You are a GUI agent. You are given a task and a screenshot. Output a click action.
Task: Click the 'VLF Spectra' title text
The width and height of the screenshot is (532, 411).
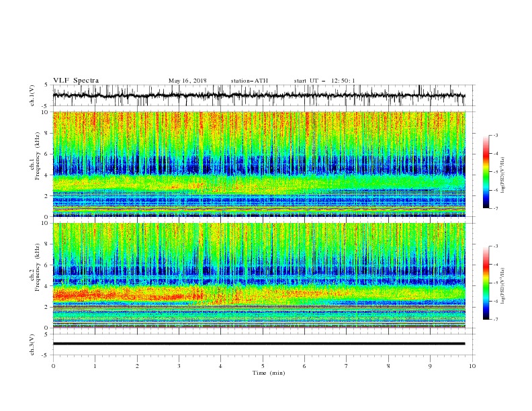[x=76, y=81]
